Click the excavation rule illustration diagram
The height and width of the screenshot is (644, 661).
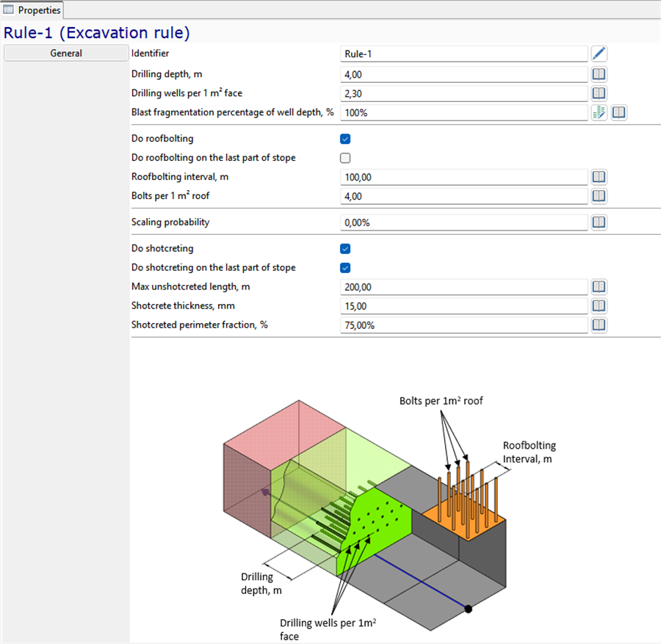click(390, 518)
